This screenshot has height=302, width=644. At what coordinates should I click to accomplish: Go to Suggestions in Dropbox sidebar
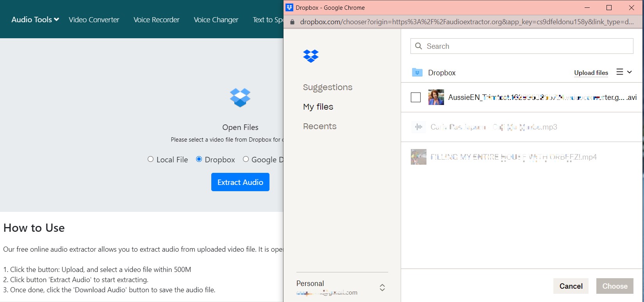[328, 87]
